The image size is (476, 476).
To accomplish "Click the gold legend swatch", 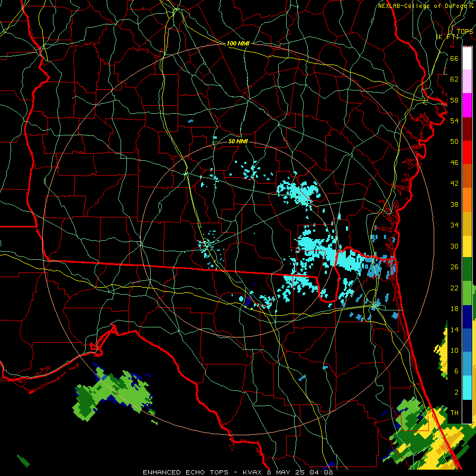I will 467,224.
